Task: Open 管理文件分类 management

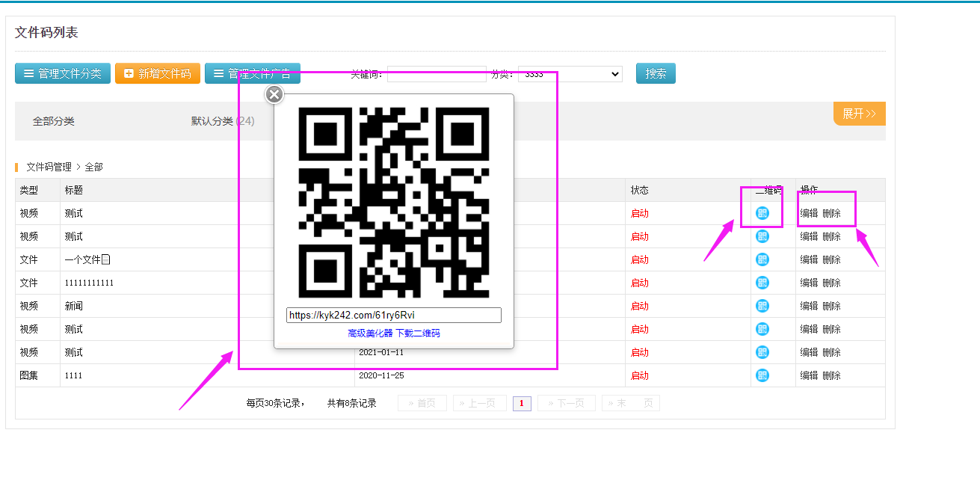Action: [x=63, y=73]
